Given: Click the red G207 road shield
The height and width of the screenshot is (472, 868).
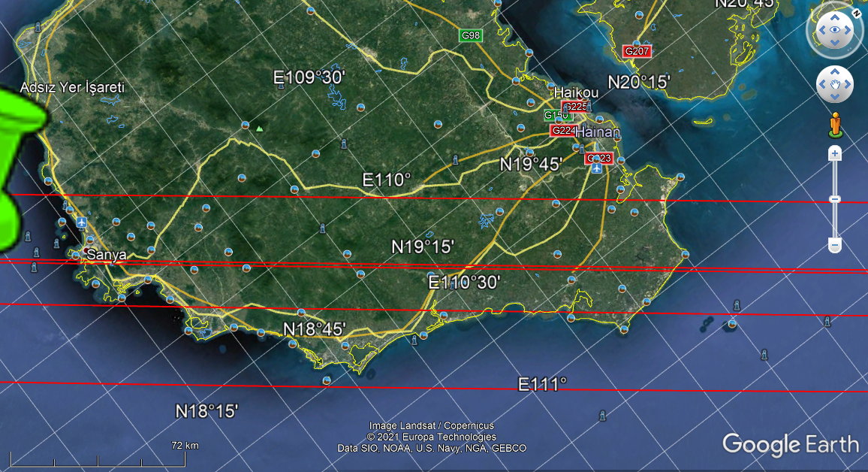Looking at the screenshot, I should (x=637, y=52).
